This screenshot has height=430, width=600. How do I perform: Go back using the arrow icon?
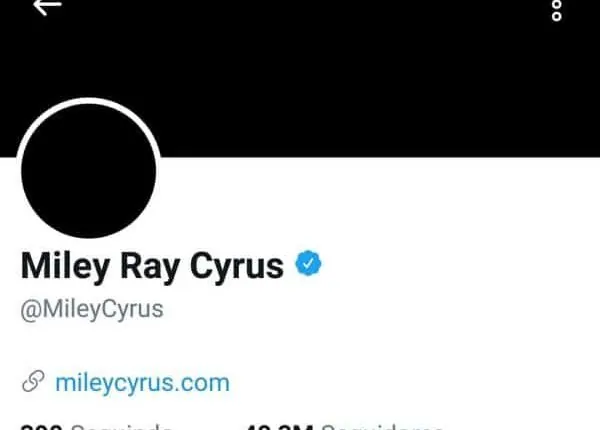tap(47, 6)
